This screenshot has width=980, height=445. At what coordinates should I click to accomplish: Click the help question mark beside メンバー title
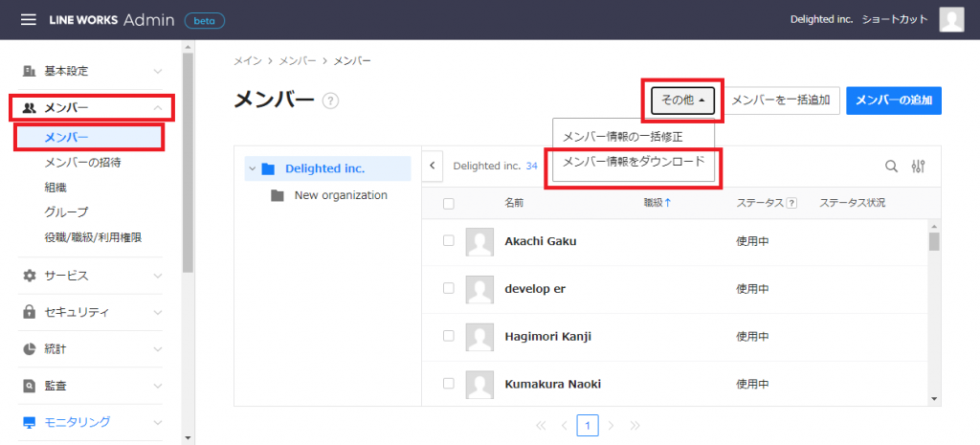click(x=331, y=101)
